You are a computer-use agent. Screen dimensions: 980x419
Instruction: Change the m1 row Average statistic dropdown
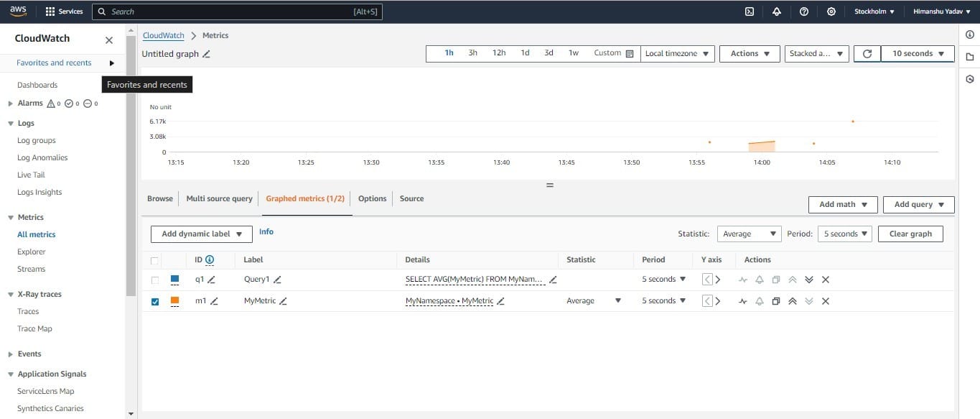(594, 301)
